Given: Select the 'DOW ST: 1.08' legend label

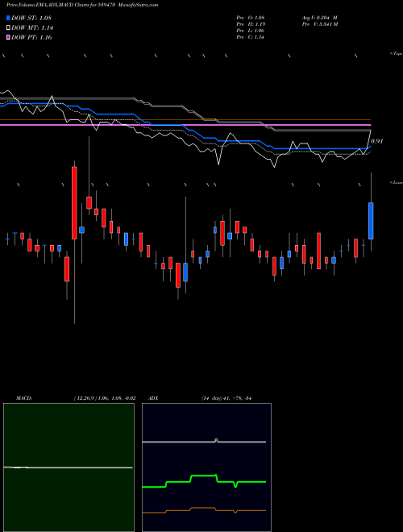Looking at the screenshot, I should [x=31, y=18].
